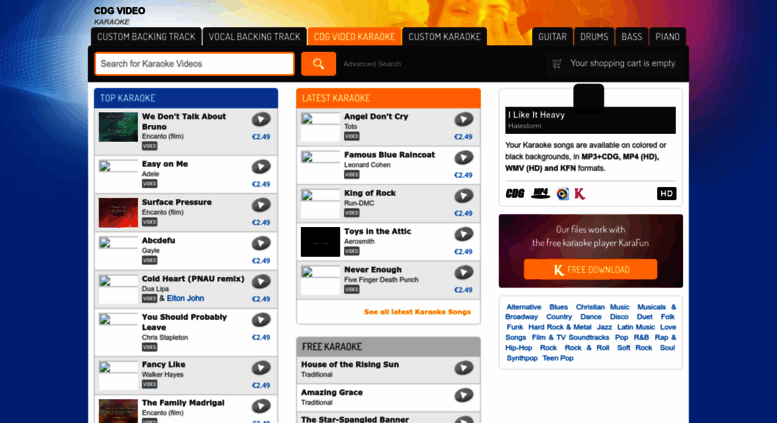Focus the Search for Karaoke Videos field
The width and height of the screenshot is (777, 423).
(195, 64)
